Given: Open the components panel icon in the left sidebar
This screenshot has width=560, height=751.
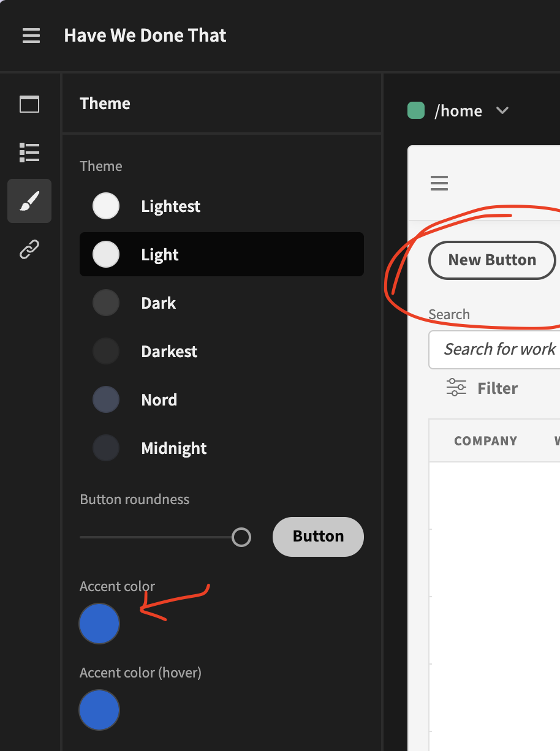Looking at the screenshot, I should (29, 104).
